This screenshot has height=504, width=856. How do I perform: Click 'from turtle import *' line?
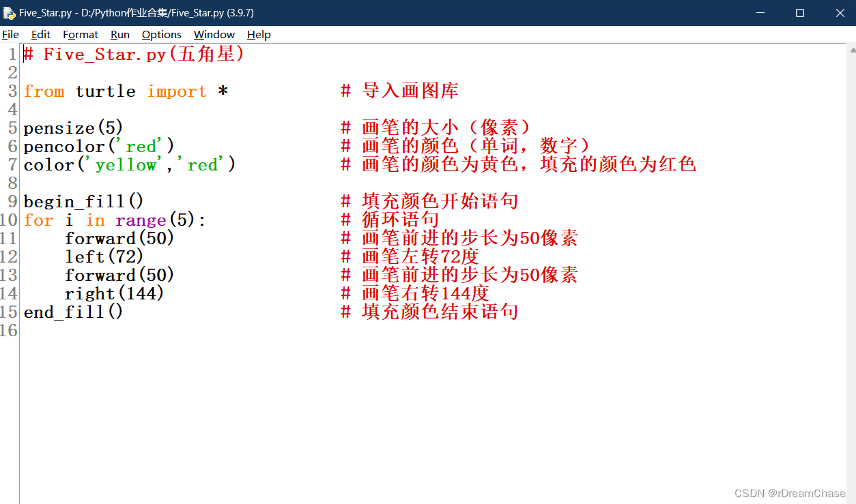pyautogui.click(x=126, y=91)
